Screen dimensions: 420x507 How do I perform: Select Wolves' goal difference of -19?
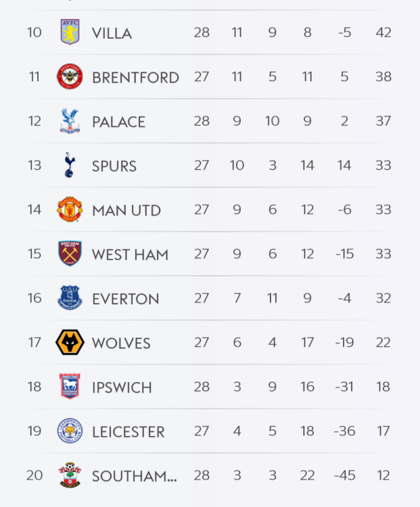coord(344,343)
